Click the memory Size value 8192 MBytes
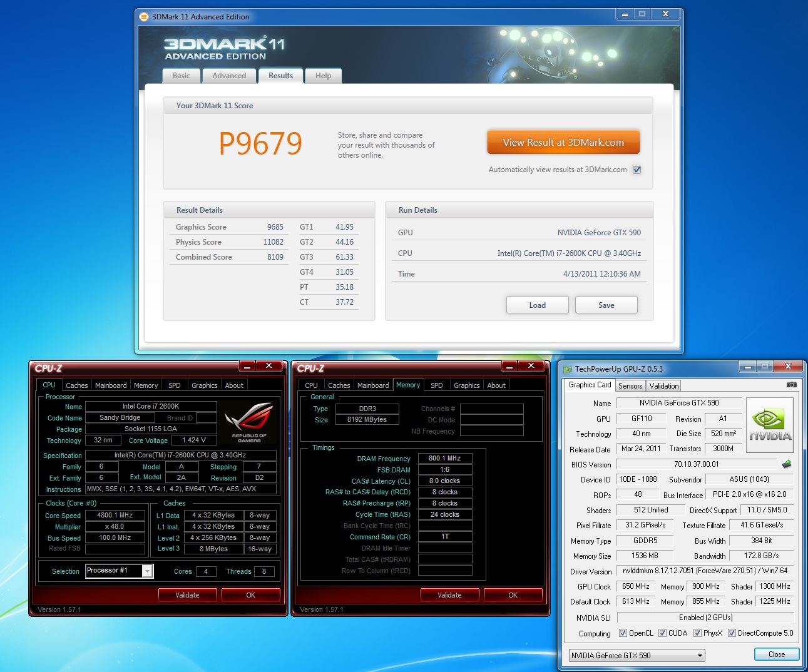Screen dimensions: 808x672 [367, 420]
